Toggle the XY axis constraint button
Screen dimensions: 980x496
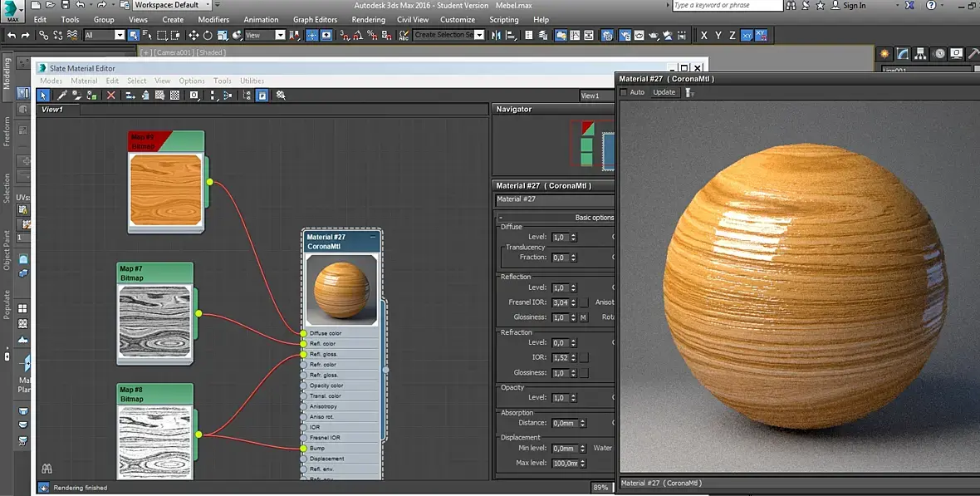[x=747, y=36]
